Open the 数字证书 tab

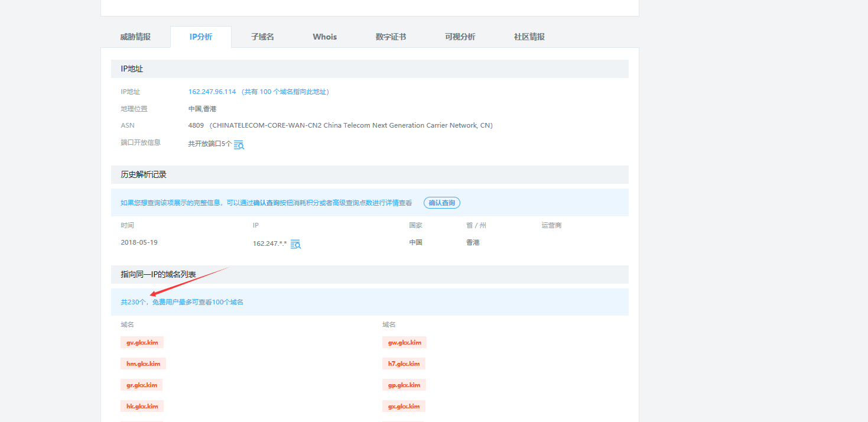391,37
